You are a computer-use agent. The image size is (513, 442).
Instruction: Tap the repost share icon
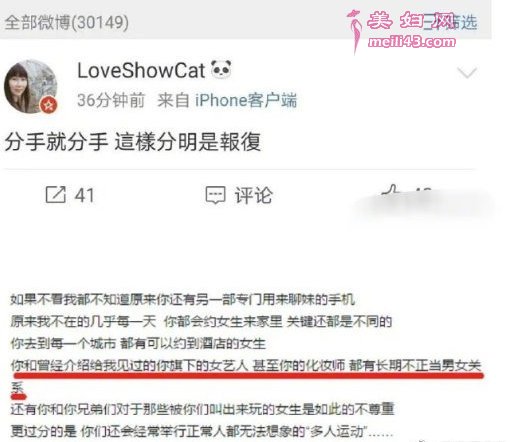pos(56,195)
